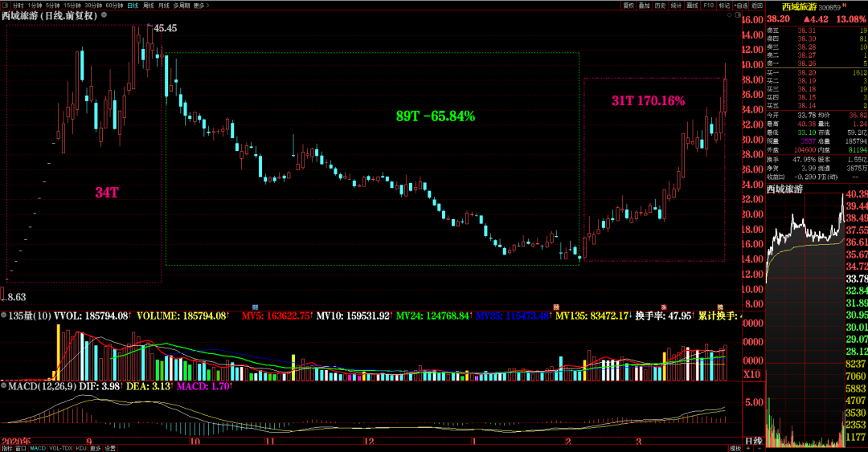
Task: Click the 指标 indicator tab at bottom
Action: click(6, 448)
